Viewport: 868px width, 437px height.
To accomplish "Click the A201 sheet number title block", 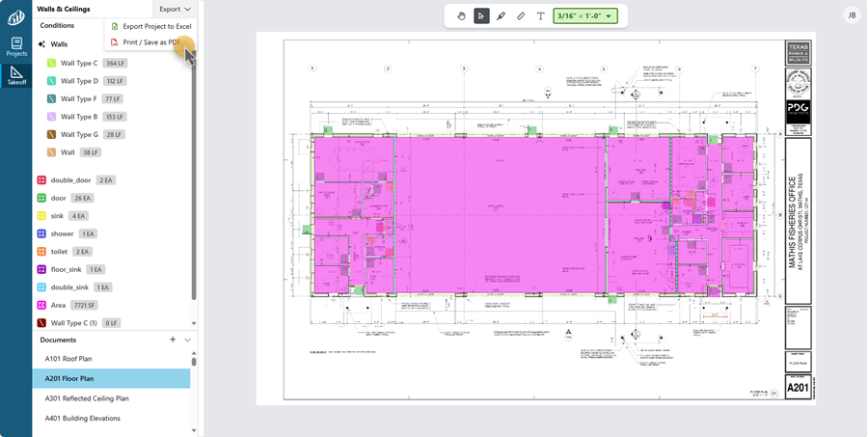I will [x=798, y=387].
